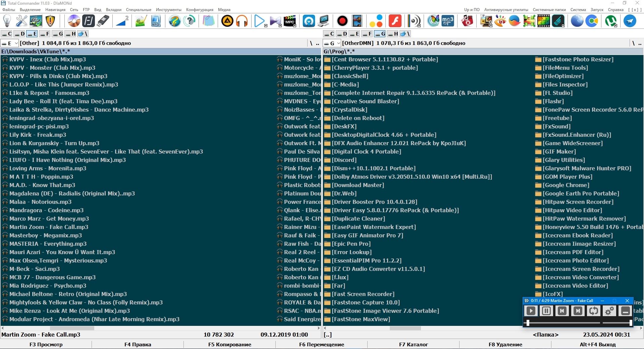
Task: Click the F8 Удаление button
Action: pyautogui.click(x=505, y=344)
